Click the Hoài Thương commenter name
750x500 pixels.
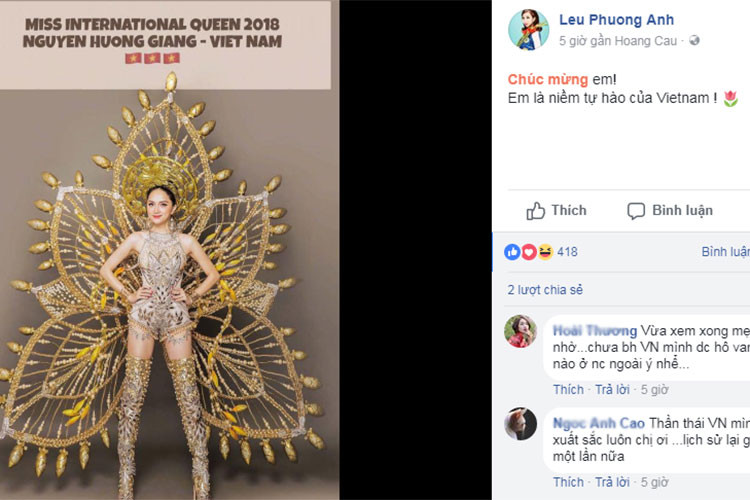(x=594, y=331)
